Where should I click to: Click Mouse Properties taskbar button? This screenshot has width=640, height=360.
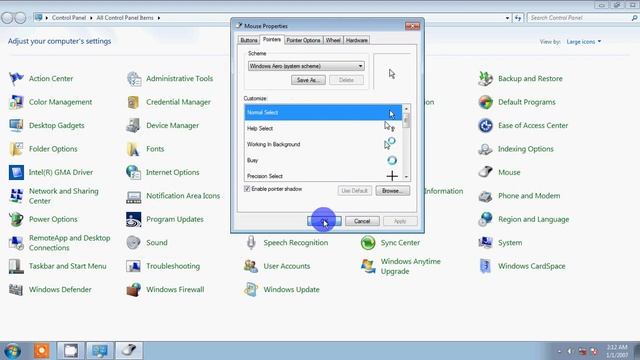pos(129,350)
